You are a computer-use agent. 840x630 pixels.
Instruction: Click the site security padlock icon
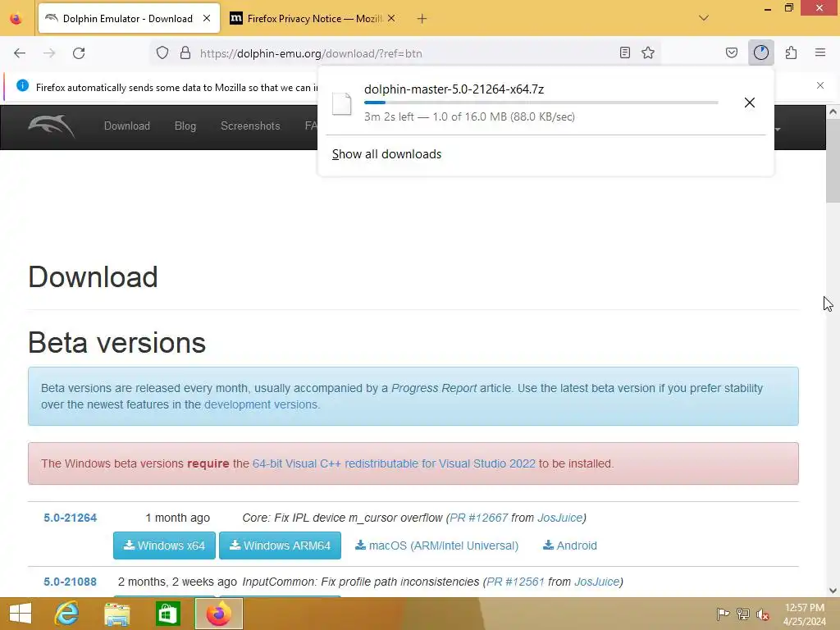[185, 53]
